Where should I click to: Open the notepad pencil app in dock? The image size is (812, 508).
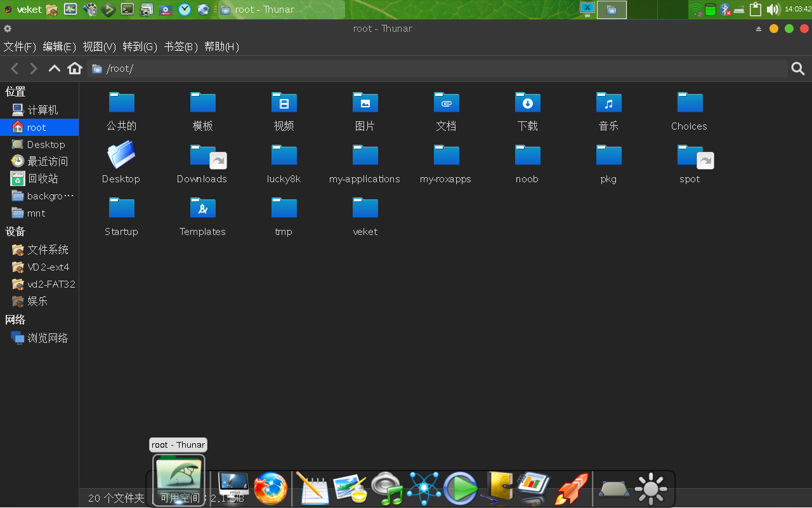point(312,488)
